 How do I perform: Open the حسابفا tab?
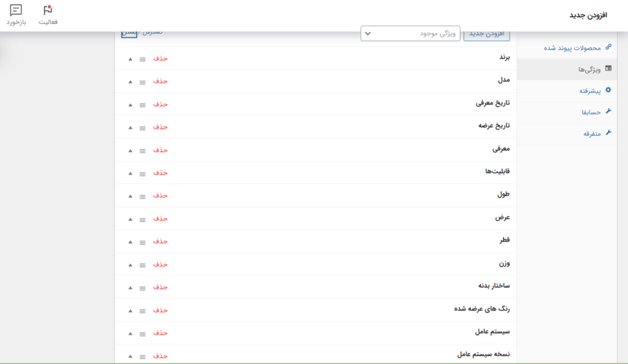566,112
